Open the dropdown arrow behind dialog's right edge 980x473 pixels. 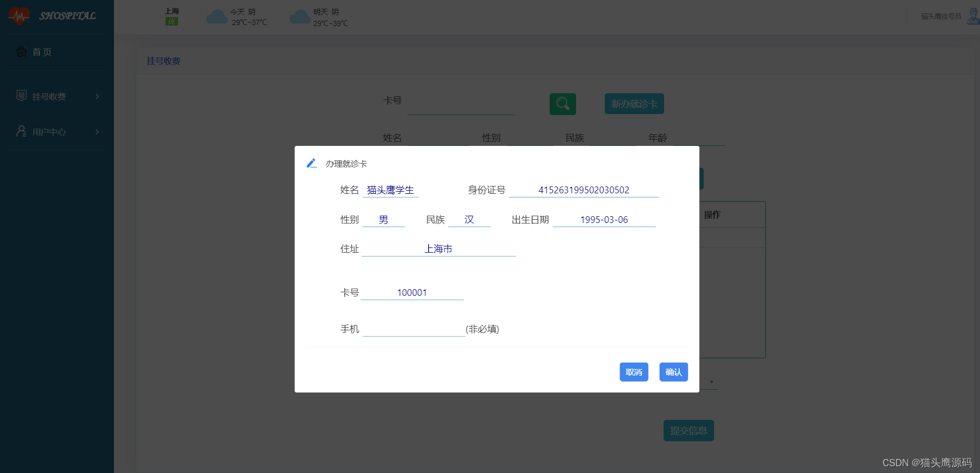coord(711,382)
